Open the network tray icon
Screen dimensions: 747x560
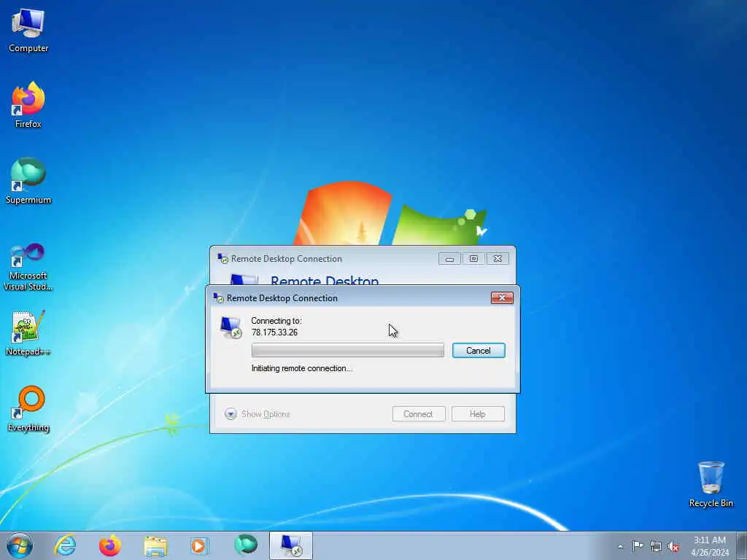point(656,546)
